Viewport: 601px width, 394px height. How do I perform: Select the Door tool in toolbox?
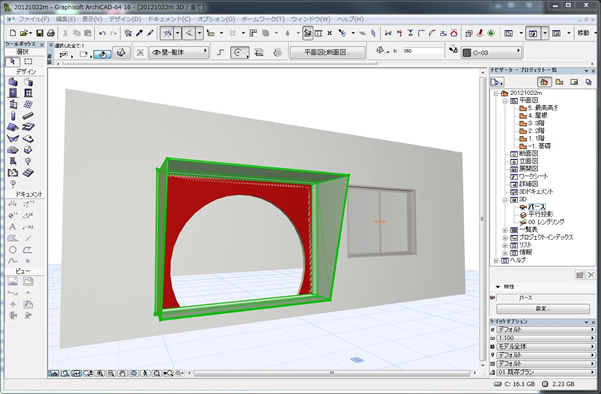pyautogui.click(x=13, y=93)
